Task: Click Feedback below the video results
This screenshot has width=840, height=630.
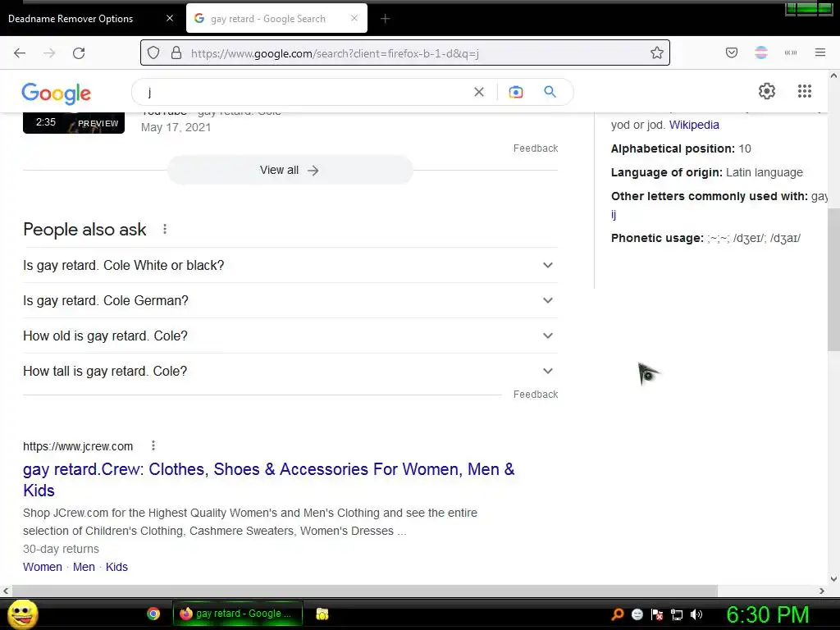Action: click(x=535, y=148)
